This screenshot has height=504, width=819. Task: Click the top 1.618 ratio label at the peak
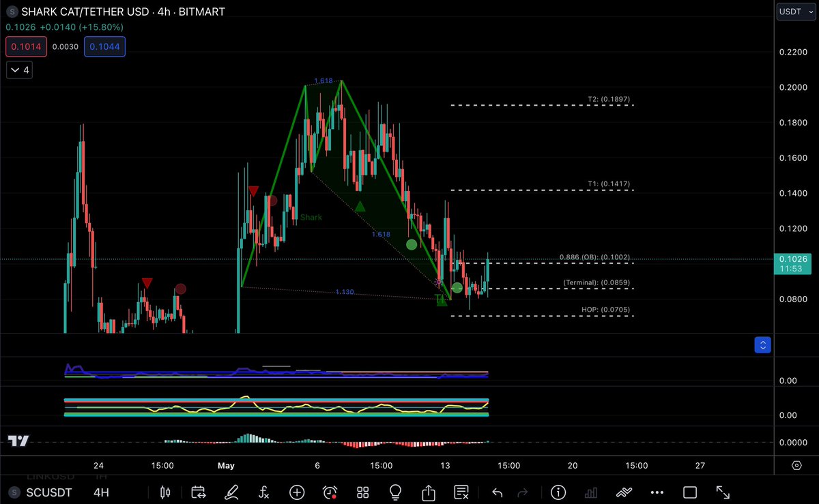pyautogui.click(x=323, y=81)
